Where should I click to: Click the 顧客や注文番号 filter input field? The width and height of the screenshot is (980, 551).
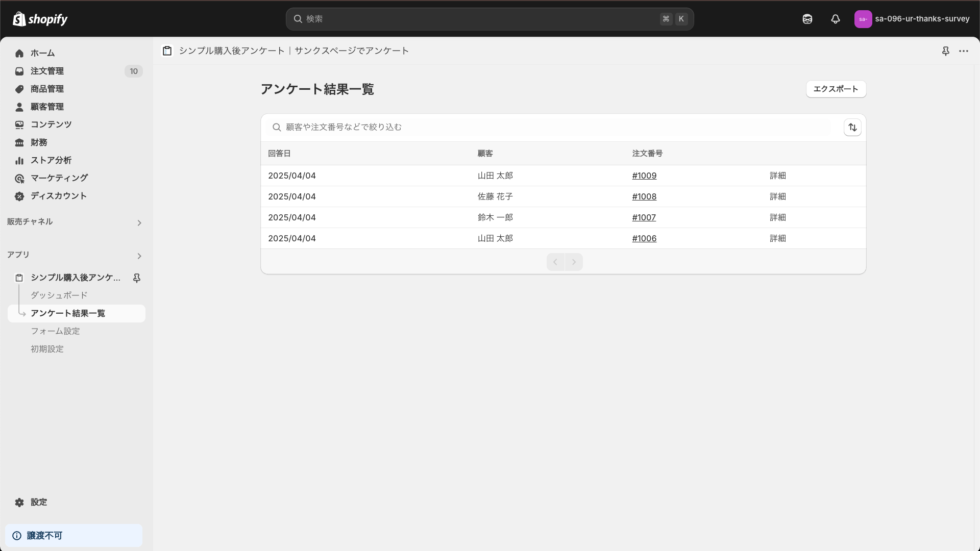coord(459,127)
